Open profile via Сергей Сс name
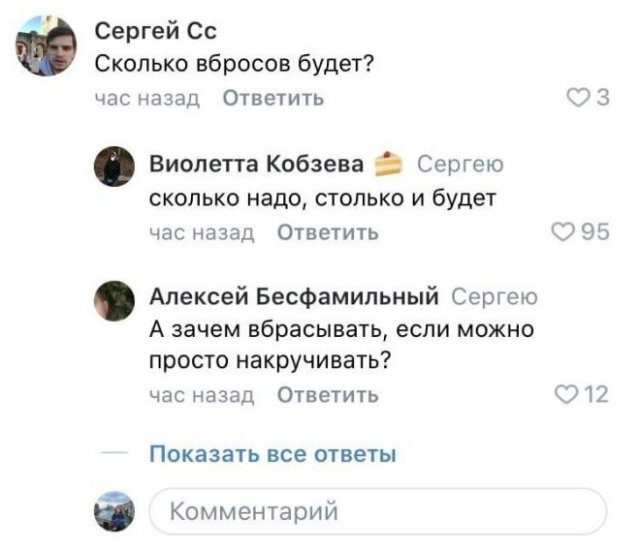This screenshot has width=640, height=548. pyautogui.click(x=148, y=33)
